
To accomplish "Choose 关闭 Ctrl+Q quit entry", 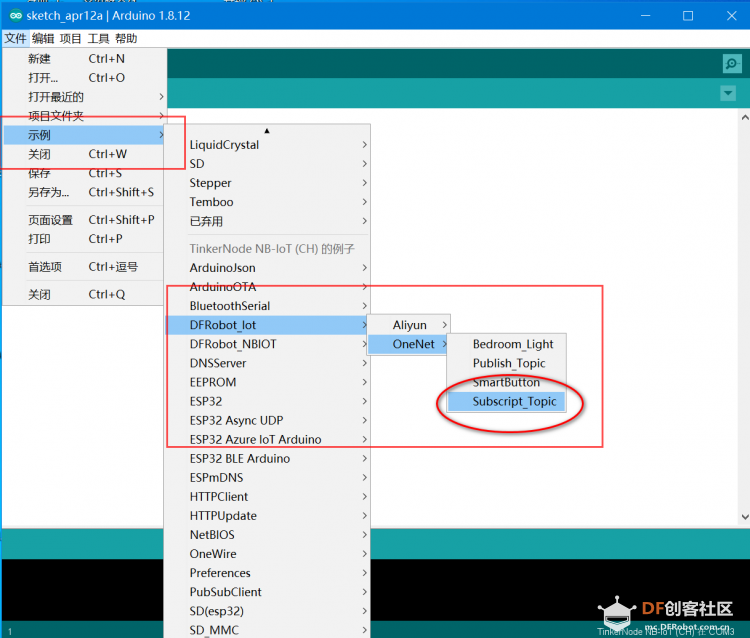I will [x=84, y=295].
